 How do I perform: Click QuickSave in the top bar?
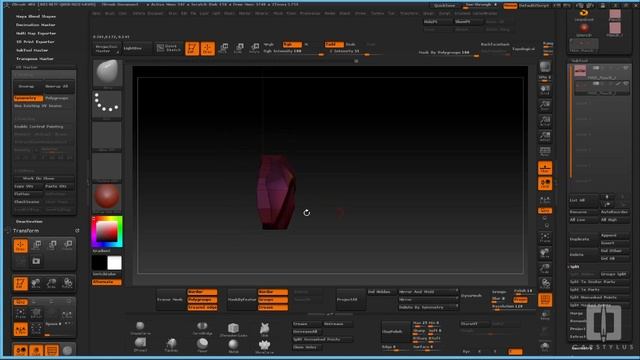[445, 6]
